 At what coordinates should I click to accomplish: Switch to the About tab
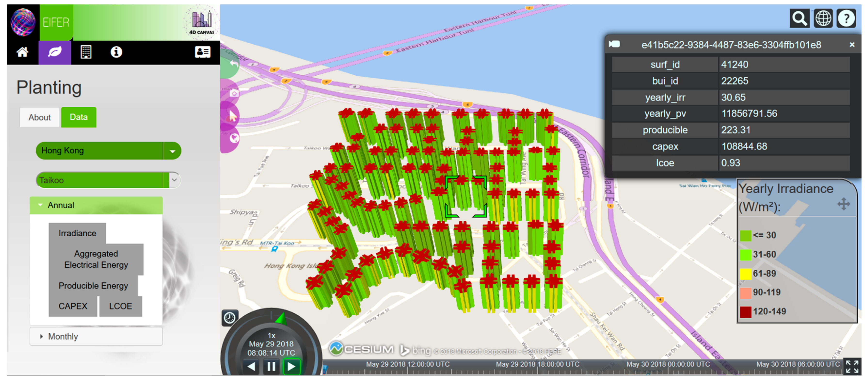pos(40,117)
